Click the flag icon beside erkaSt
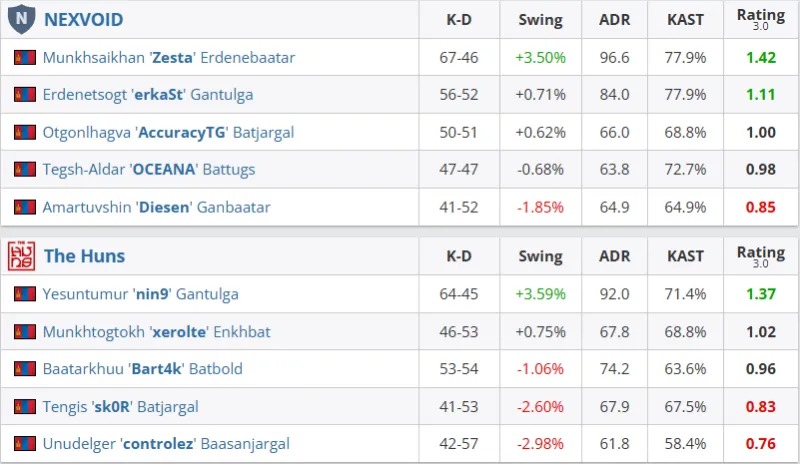The image size is (800, 464). pyautogui.click(x=25, y=95)
